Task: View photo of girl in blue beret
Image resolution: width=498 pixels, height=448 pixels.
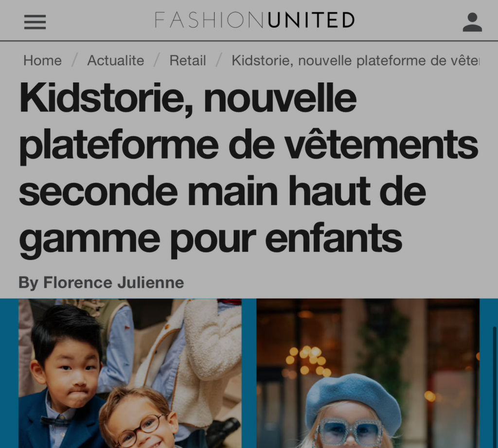Action: (x=368, y=374)
